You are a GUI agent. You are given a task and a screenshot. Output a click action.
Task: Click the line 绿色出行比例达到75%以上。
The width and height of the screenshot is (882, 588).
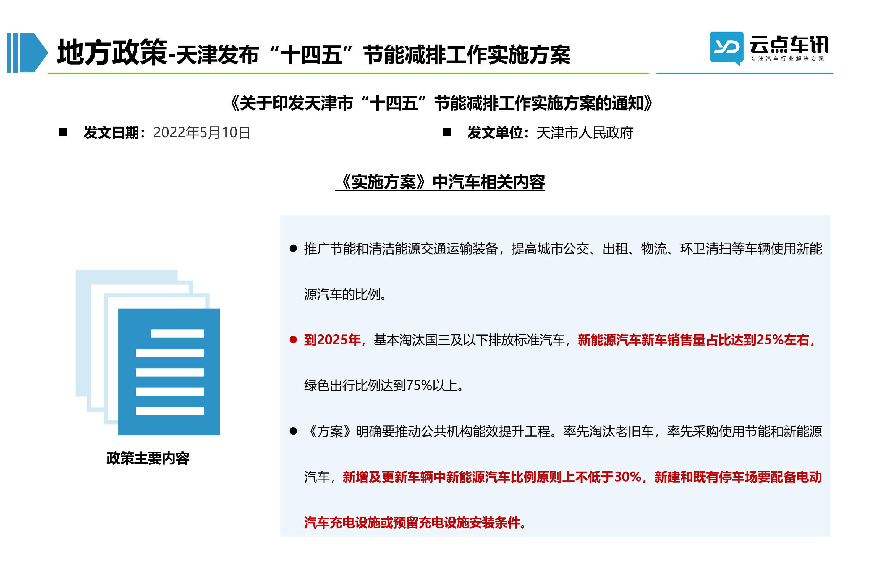tap(384, 385)
